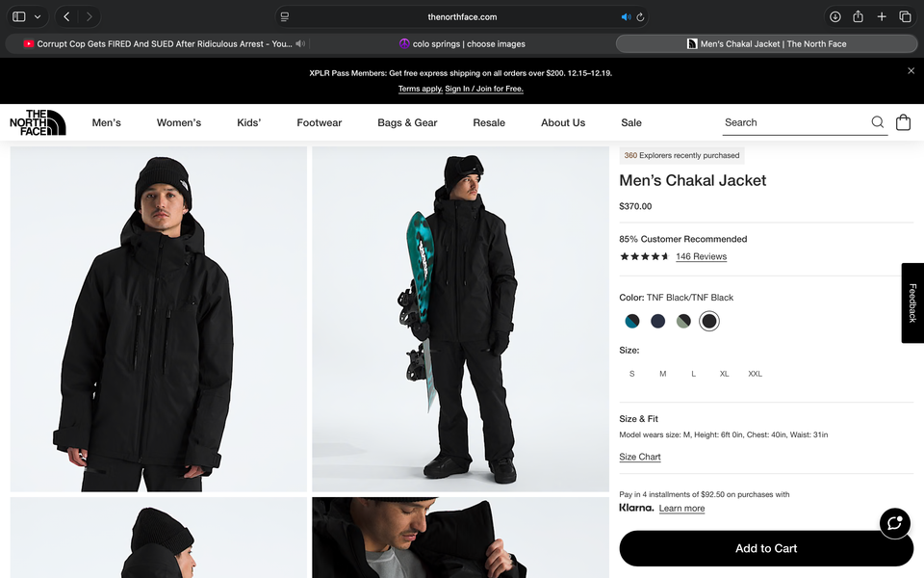Screen dimensions: 924x578
Task: Pick the teal color swatch
Action: click(x=632, y=321)
